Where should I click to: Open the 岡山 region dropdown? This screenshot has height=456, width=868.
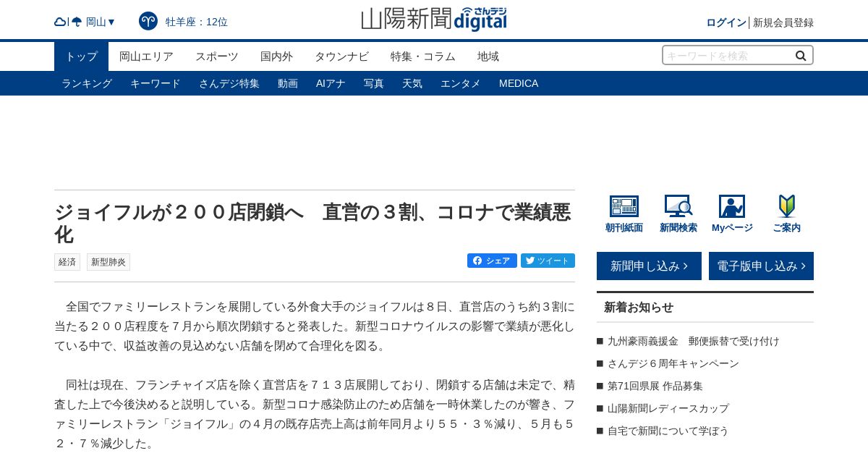pos(101,22)
